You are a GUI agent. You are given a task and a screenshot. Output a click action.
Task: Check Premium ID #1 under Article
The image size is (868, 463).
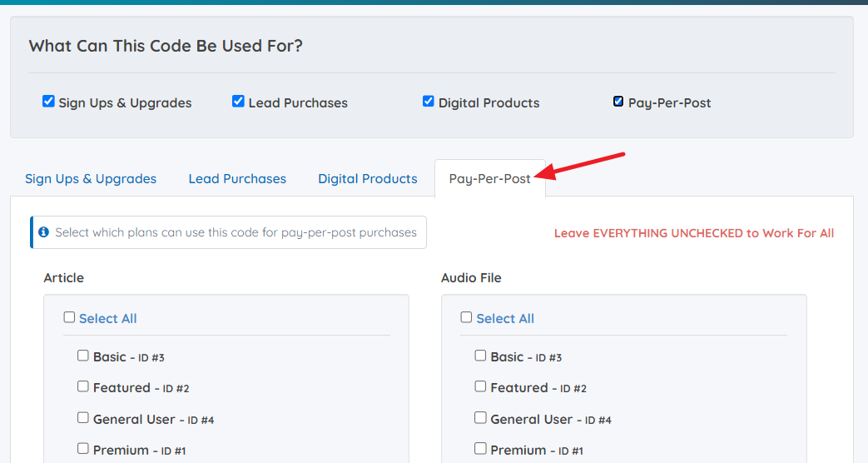click(83, 449)
